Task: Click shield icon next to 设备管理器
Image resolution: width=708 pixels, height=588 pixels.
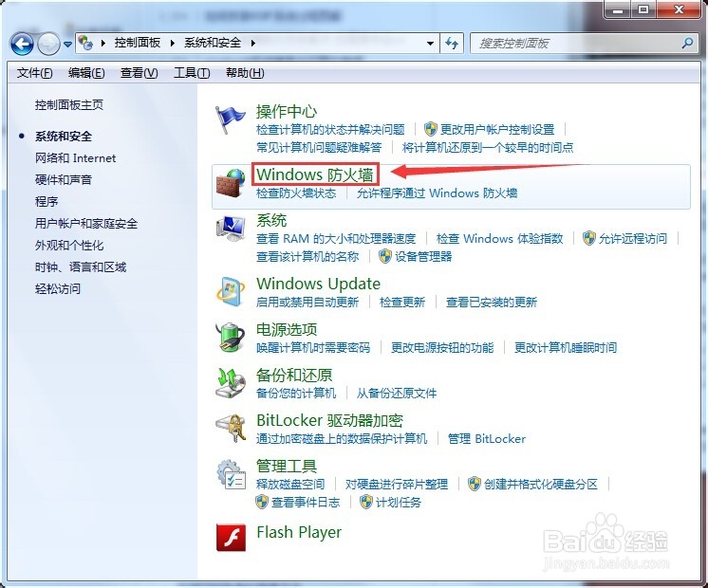Action: 384,256
